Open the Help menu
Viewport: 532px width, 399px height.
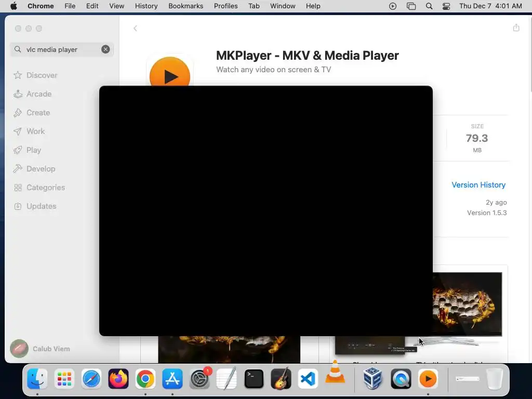[x=313, y=6]
